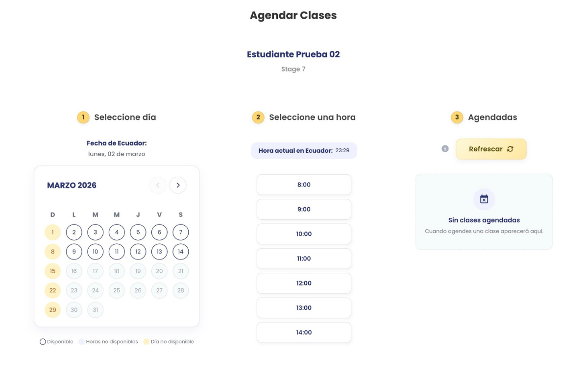Image resolution: width=588 pixels, height=376 pixels.
Task: Choose the 9:00 time slot
Action: 304,210
